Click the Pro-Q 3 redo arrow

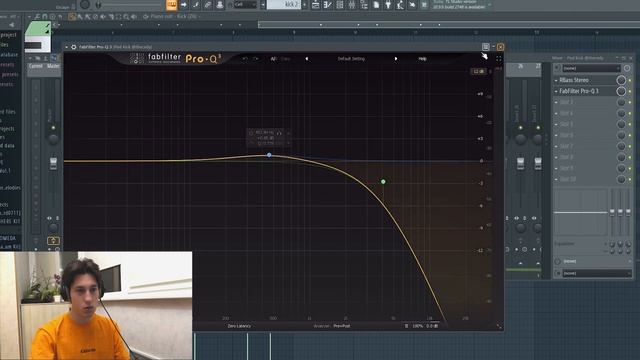click(x=256, y=59)
